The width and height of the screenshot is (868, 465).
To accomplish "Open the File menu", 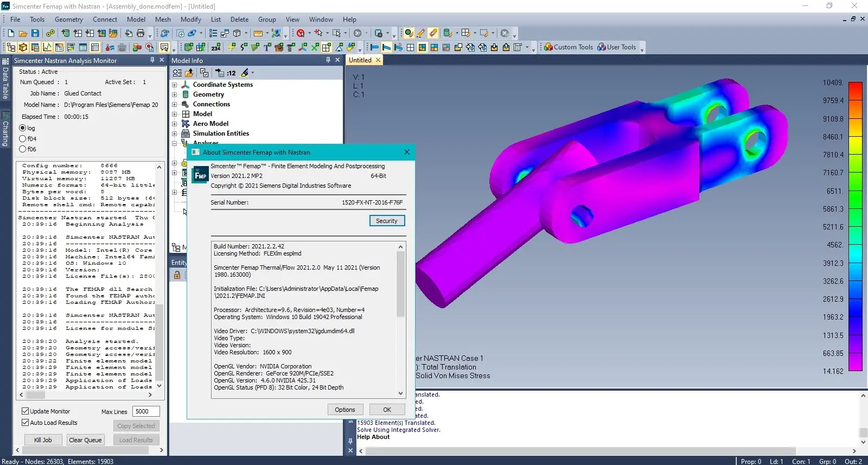I will point(15,19).
